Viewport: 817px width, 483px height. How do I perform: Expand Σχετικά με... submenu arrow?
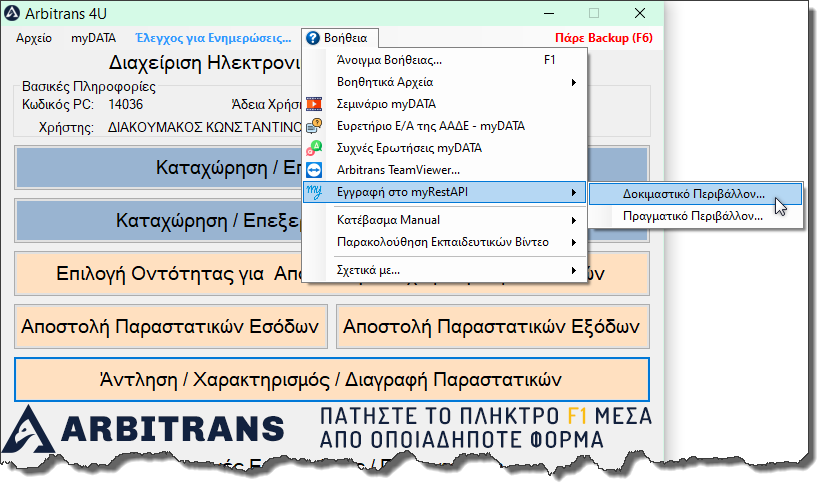click(x=574, y=270)
